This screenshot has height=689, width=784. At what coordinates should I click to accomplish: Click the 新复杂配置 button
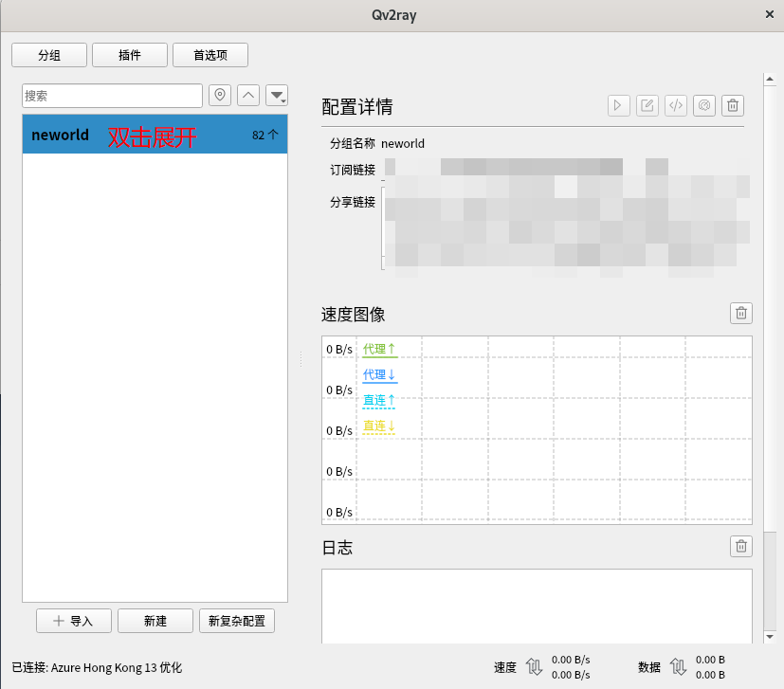point(236,621)
